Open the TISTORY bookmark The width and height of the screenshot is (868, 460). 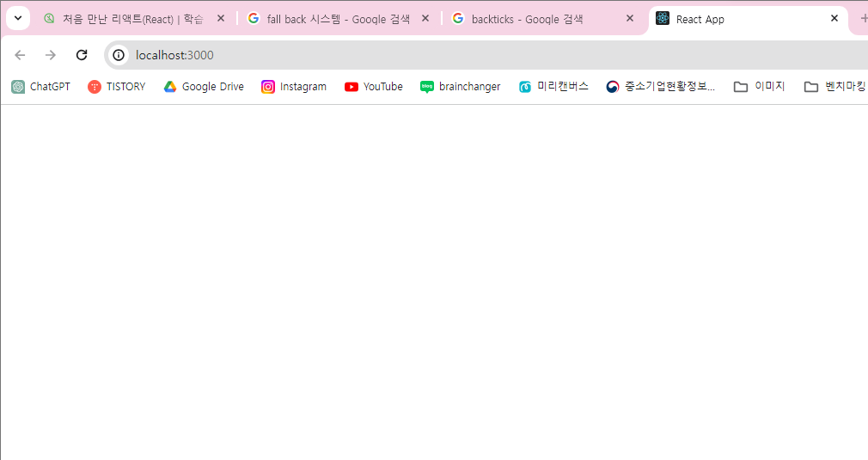click(x=117, y=86)
